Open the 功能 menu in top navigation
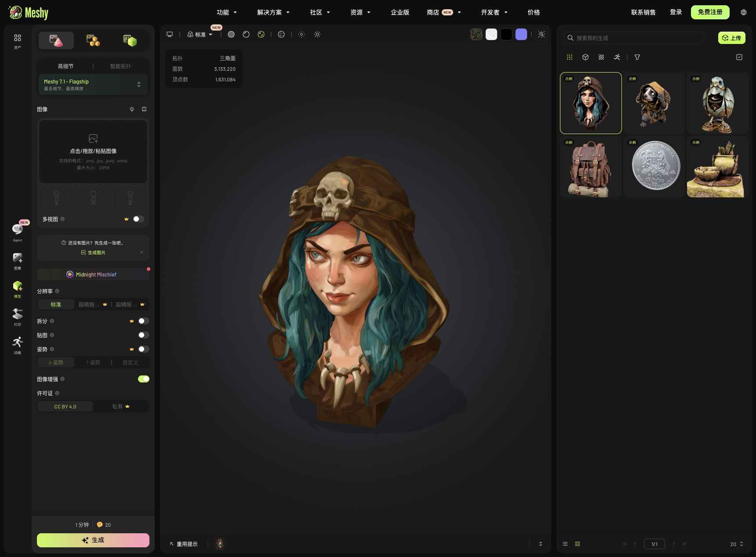 tap(227, 12)
